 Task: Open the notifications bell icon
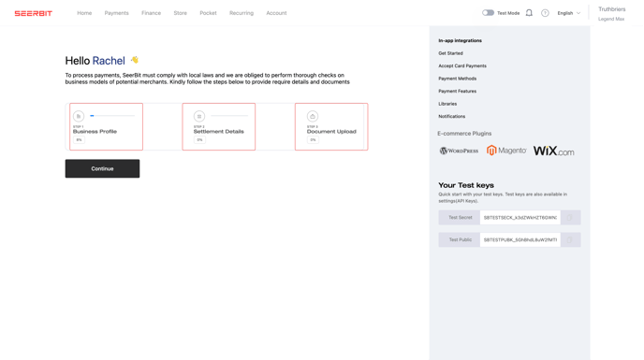(x=529, y=13)
